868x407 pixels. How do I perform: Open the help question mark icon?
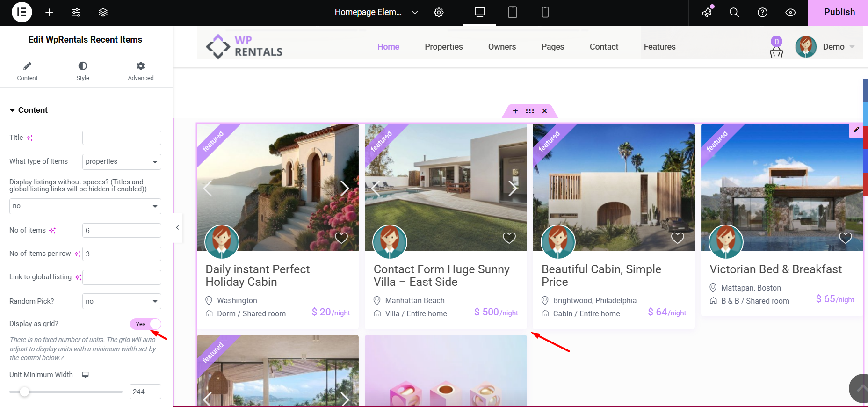[763, 13]
